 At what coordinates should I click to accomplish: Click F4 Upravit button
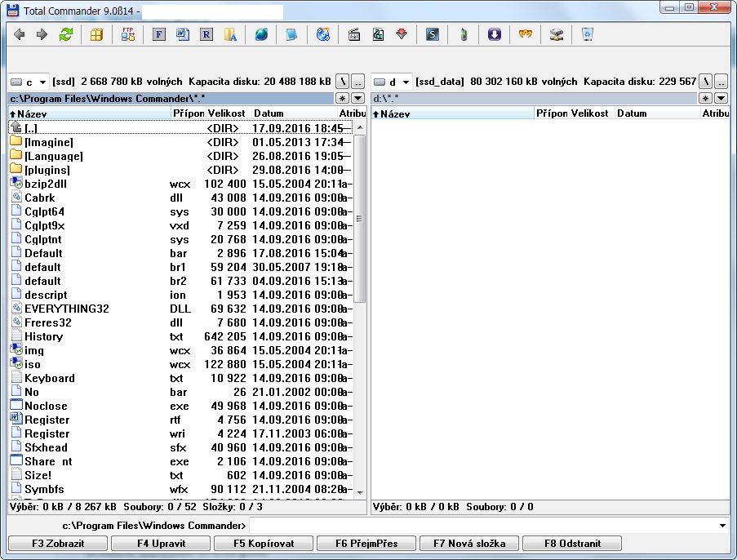[161, 544]
